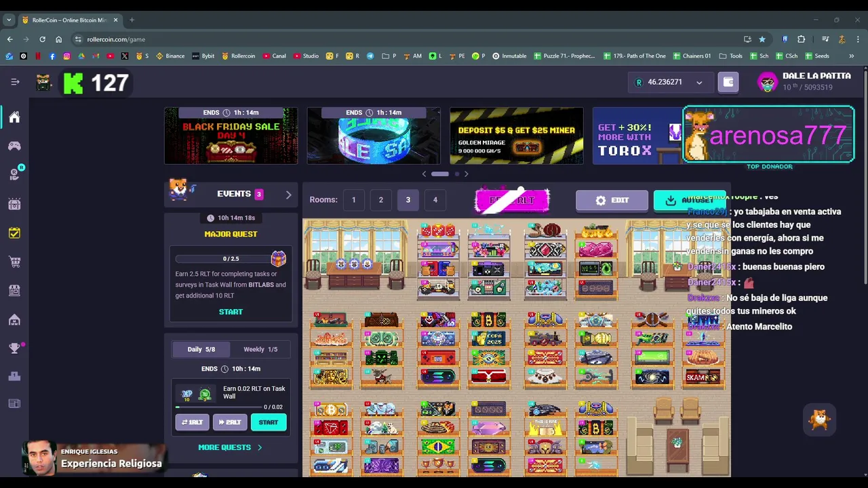Bookmark star icon in address bar
Screen dimensions: 868x488
(x=762, y=39)
